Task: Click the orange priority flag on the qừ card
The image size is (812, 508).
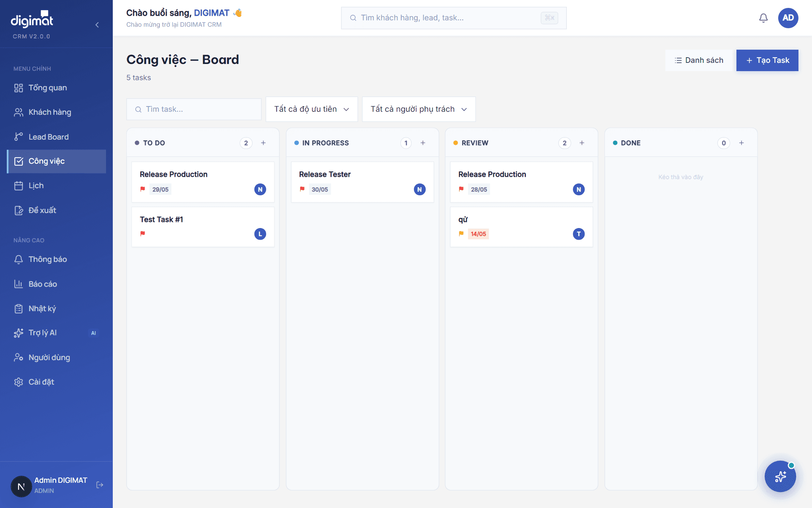Action: [x=461, y=234]
